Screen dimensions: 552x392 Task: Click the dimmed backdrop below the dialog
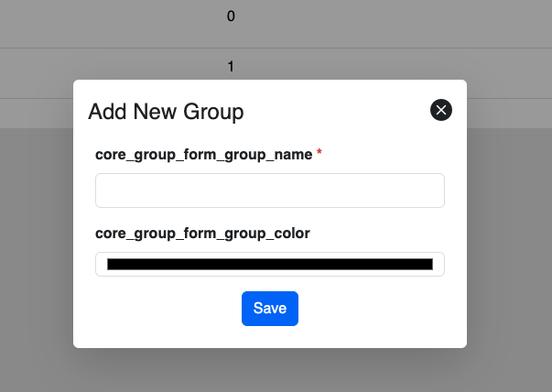[x=275, y=369]
